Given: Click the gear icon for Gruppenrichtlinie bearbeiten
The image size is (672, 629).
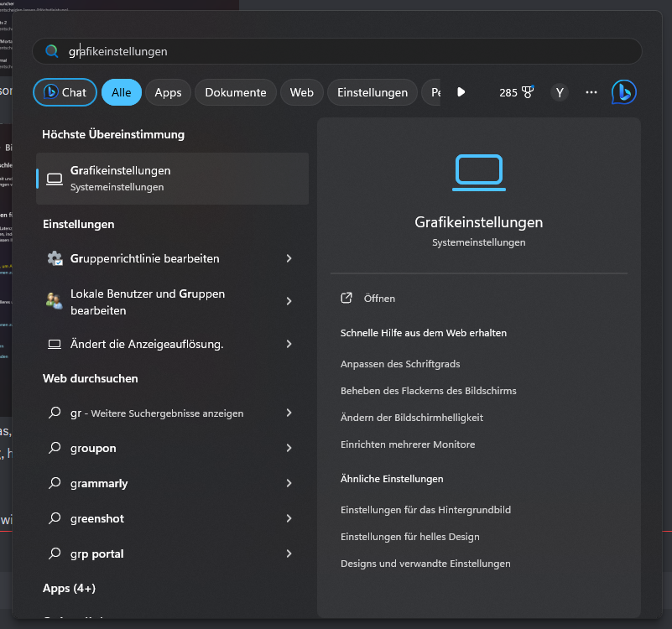Looking at the screenshot, I should 55,258.
